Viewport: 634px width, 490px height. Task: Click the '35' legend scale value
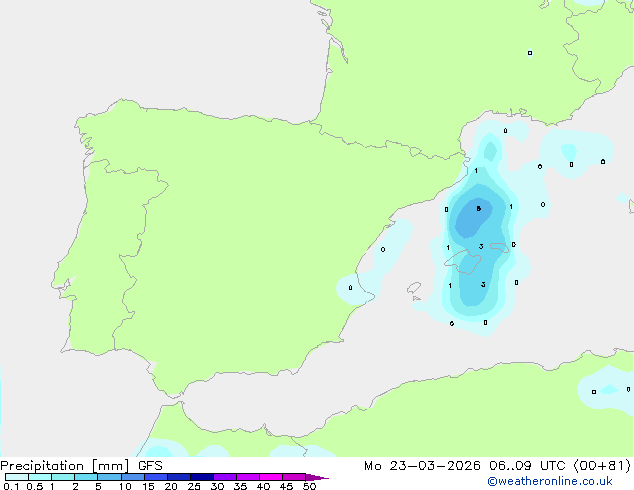click(240, 486)
